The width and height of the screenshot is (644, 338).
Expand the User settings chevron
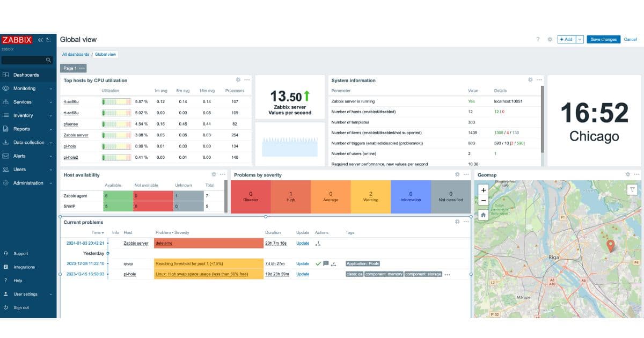(51, 294)
